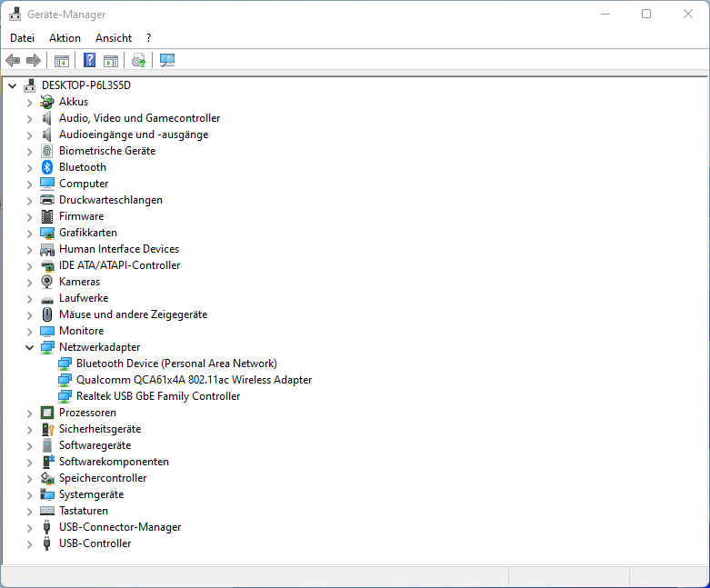This screenshot has width=710, height=588.
Task: Select the Druckwarteschlangen label
Action: click(x=111, y=200)
